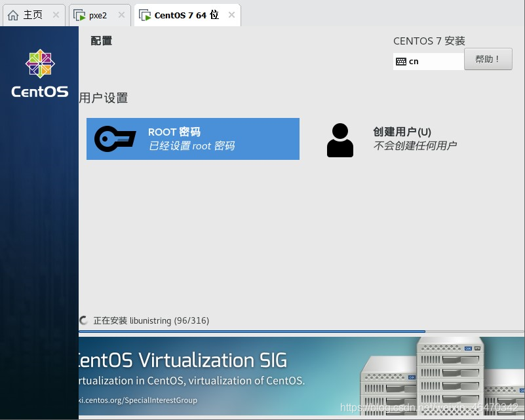Click the CentOS logo in sidebar
This screenshot has height=420, width=525.
pyautogui.click(x=40, y=73)
